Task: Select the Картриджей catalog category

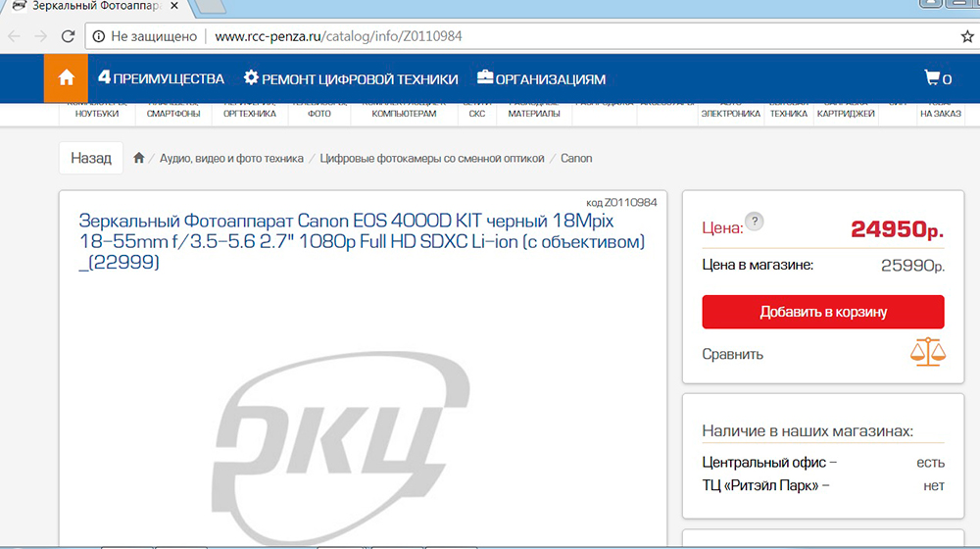Action: (846, 113)
